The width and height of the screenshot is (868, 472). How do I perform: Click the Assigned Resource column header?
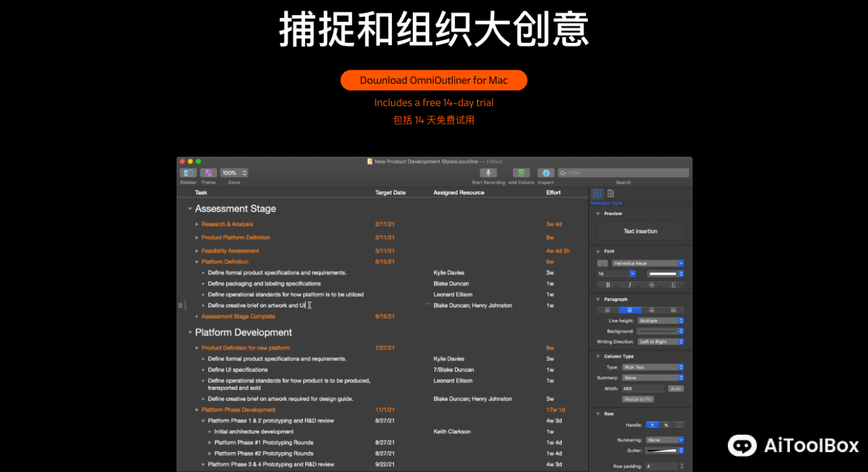pos(458,193)
